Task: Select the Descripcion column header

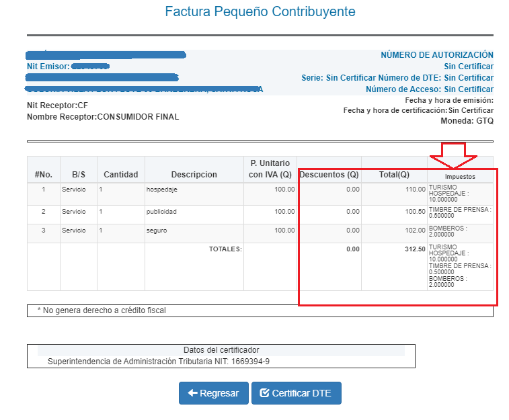Action: coord(194,174)
